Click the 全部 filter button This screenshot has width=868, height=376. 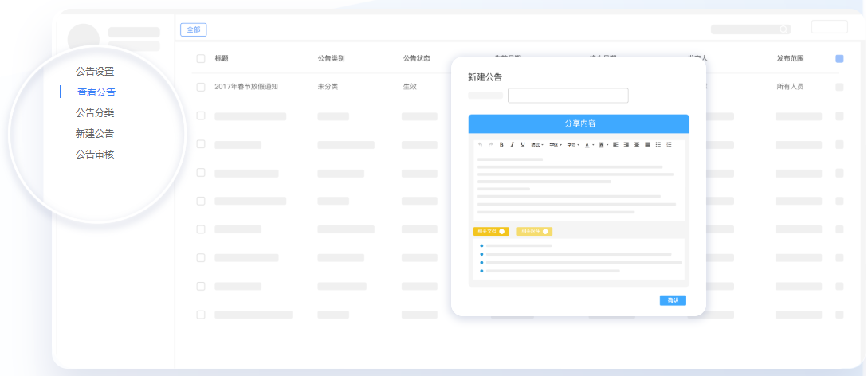[193, 29]
